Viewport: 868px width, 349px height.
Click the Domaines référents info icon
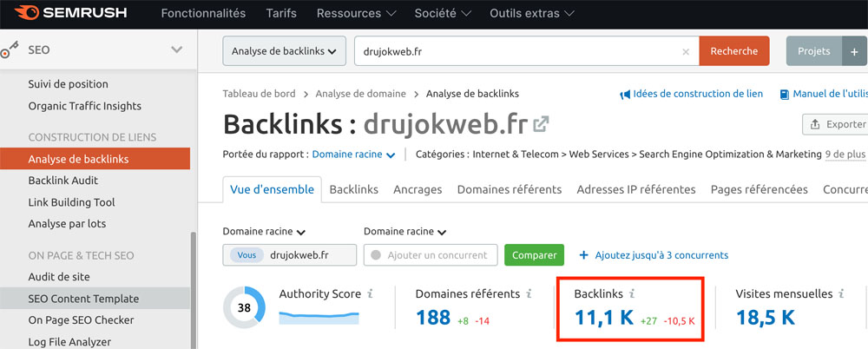(x=529, y=293)
